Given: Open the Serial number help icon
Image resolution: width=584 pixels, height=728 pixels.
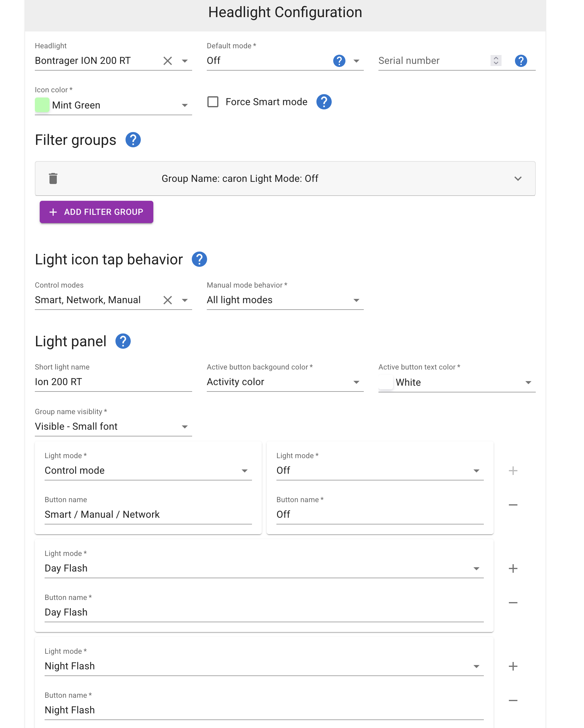Looking at the screenshot, I should point(520,61).
